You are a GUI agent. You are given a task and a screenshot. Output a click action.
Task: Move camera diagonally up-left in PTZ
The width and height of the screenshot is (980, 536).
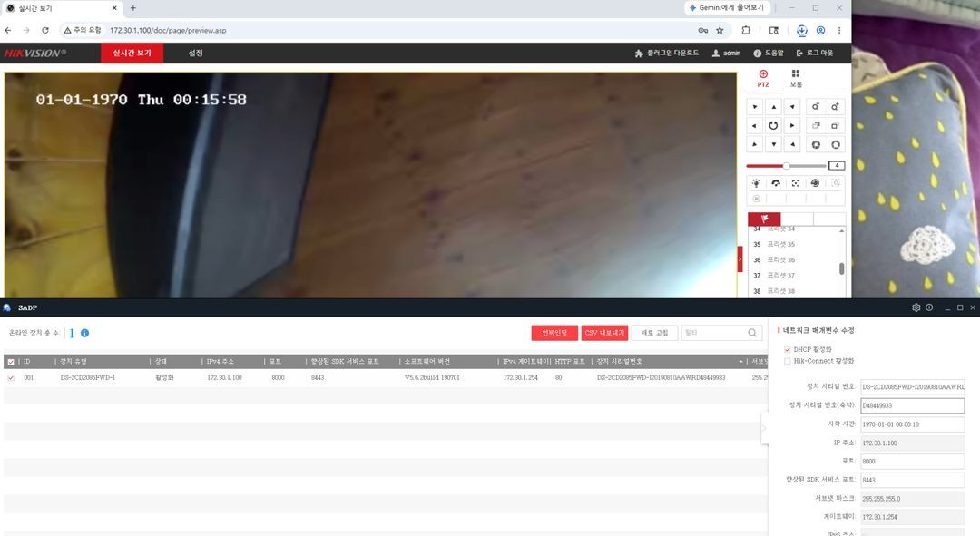point(754,107)
